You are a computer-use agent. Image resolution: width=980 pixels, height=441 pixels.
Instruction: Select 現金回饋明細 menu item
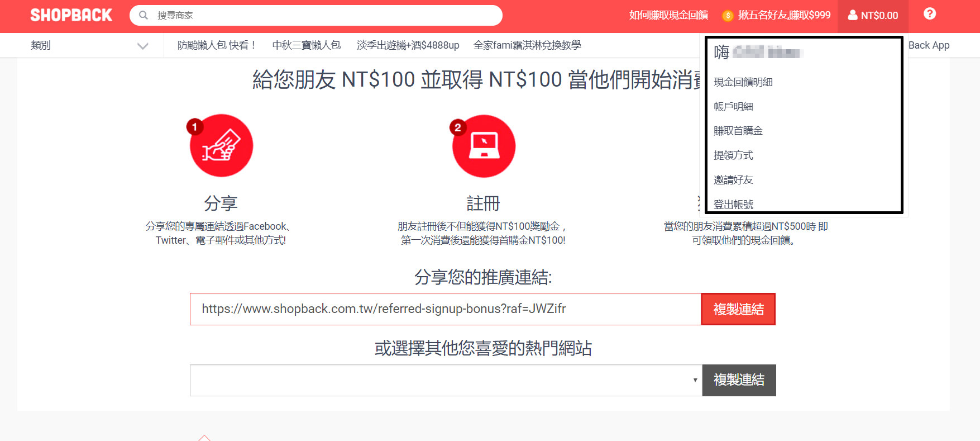(743, 82)
